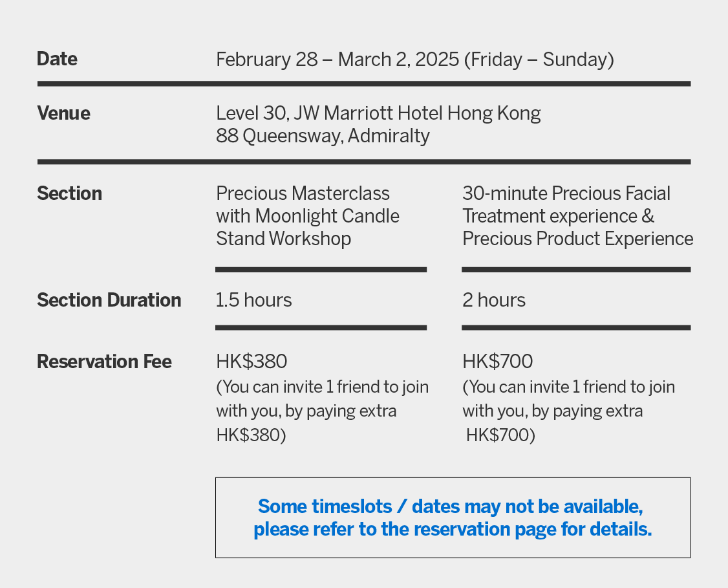Click the Section Duration label
Viewport: 728px width, 588px height.
tap(109, 300)
